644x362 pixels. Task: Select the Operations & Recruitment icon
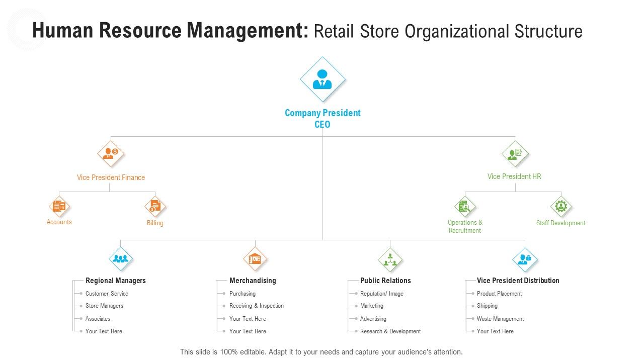pos(465,206)
